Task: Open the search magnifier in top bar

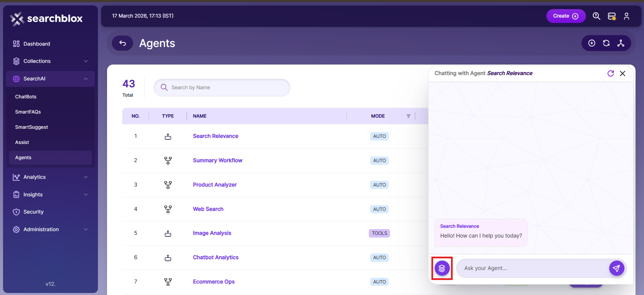Action: [596, 16]
